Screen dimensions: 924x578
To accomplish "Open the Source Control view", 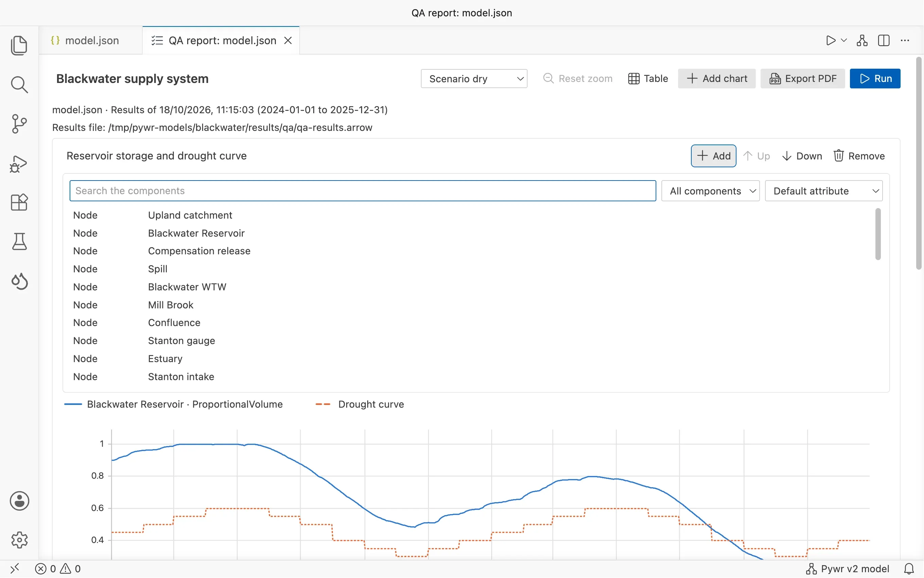I will coord(19,124).
